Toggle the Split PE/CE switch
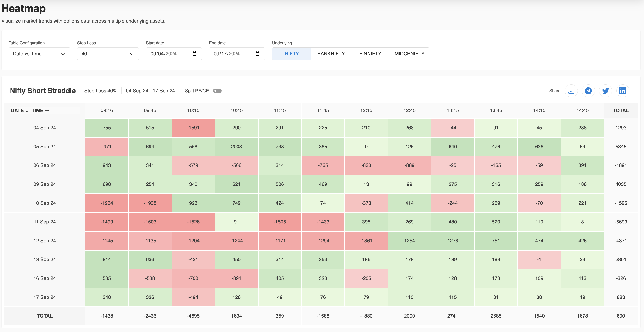The width and height of the screenshot is (644, 332). click(x=217, y=91)
